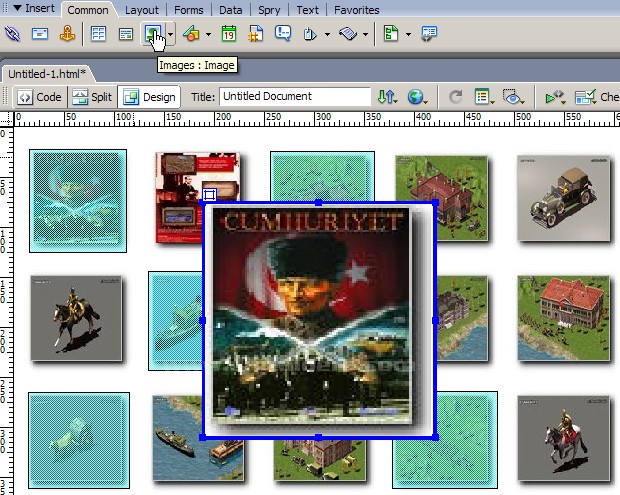Select the cyan-tinted Cumhuriyet cover thumbnail
Viewport: 620px width, 495px height.
(x=78, y=201)
